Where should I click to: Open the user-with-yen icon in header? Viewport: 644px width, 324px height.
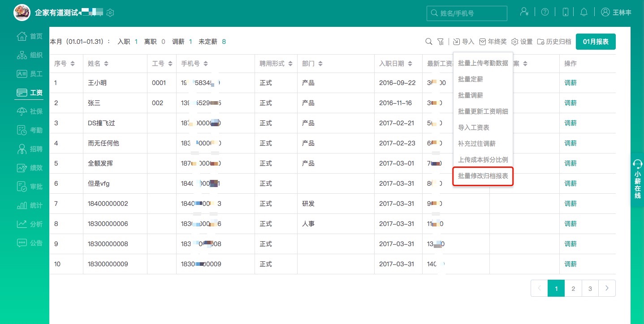pos(524,12)
